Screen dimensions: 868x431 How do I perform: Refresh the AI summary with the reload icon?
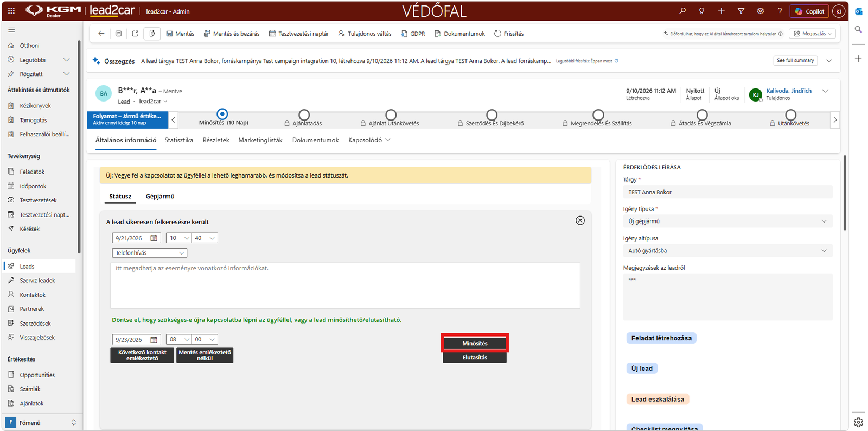tap(616, 61)
